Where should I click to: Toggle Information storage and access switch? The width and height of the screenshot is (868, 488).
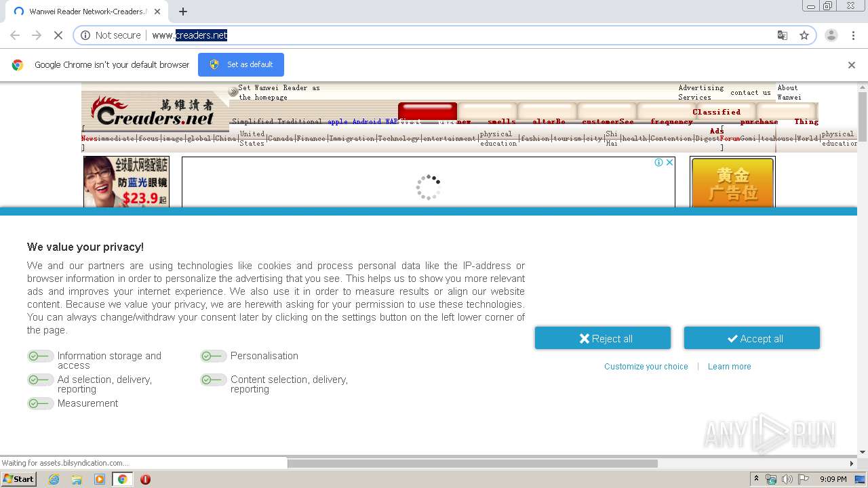point(40,357)
